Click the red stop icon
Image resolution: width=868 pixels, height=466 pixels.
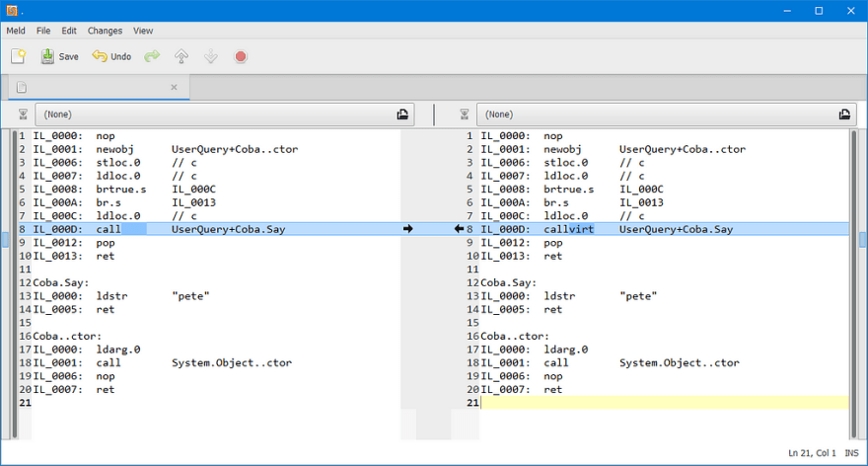coord(241,56)
